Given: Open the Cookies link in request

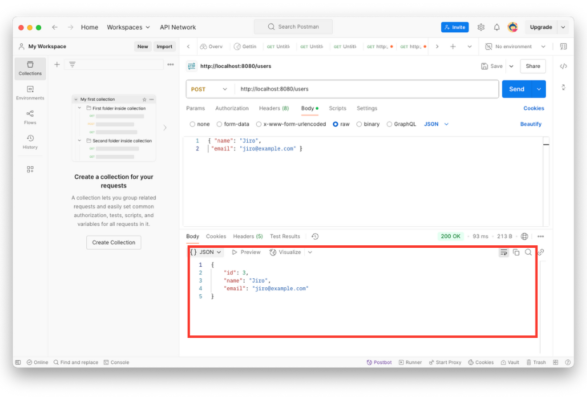Looking at the screenshot, I should (533, 108).
